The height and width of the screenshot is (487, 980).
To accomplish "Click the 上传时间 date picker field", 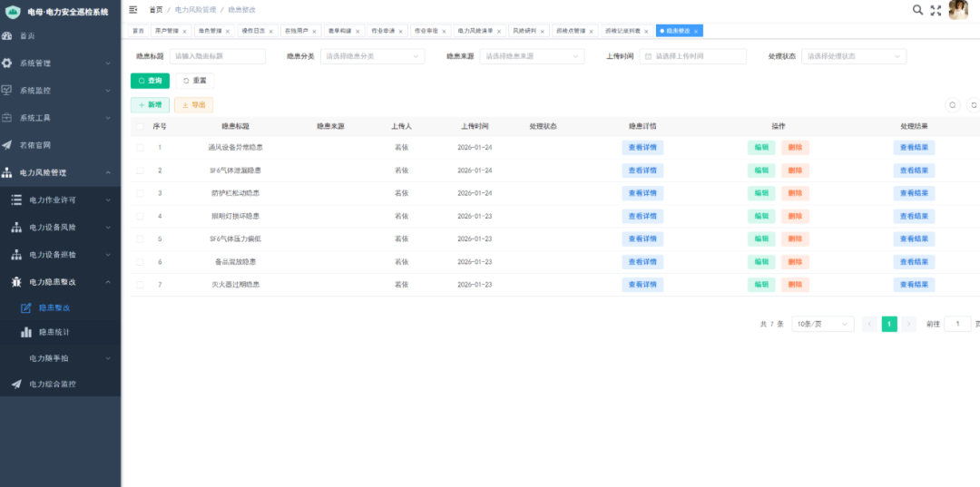I will pyautogui.click(x=693, y=56).
